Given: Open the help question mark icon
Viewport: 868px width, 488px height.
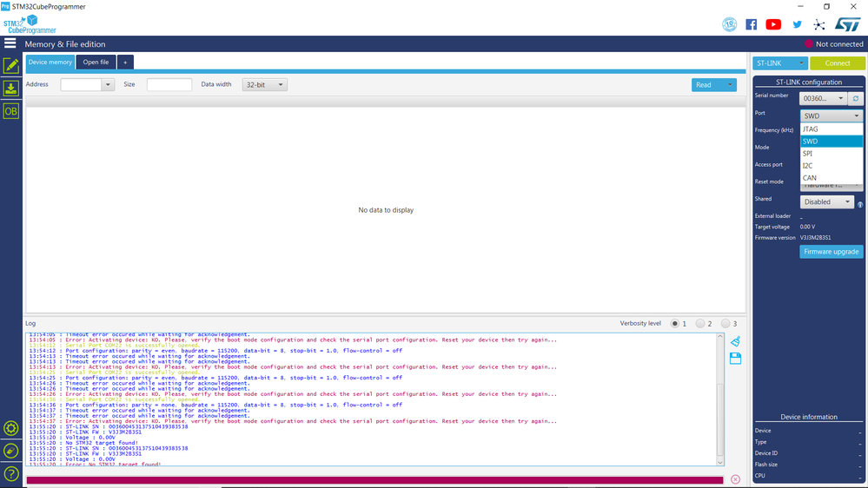Looking at the screenshot, I should click(11, 474).
